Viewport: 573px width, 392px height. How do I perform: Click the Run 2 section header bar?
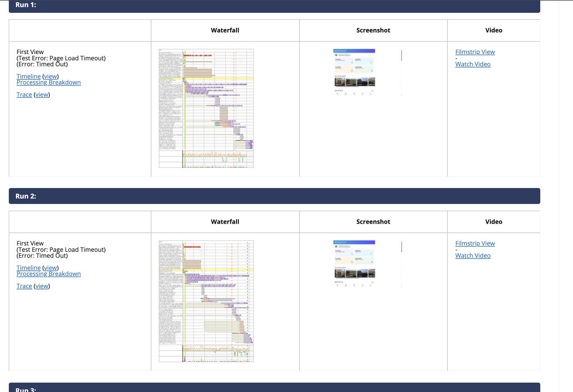pyautogui.click(x=274, y=196)
